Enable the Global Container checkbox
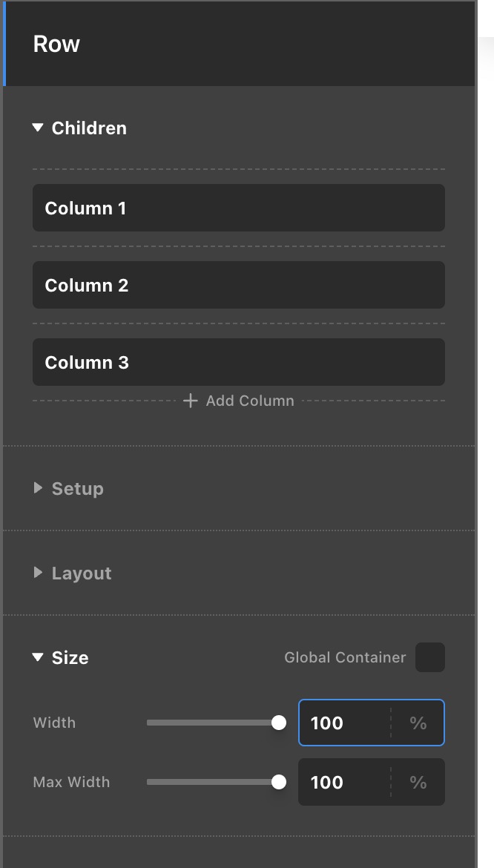 click(430, 657)
